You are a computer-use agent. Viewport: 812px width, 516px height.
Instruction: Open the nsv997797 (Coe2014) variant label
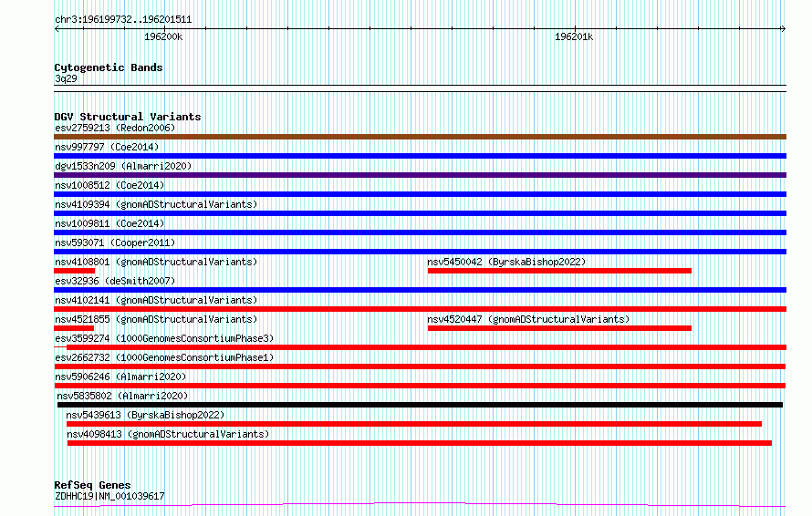[x=107, y=147]
